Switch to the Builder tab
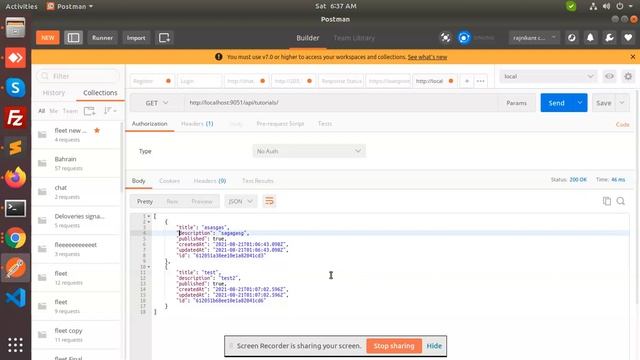Viewport: 640px width, 360px height. coord(308,38)
